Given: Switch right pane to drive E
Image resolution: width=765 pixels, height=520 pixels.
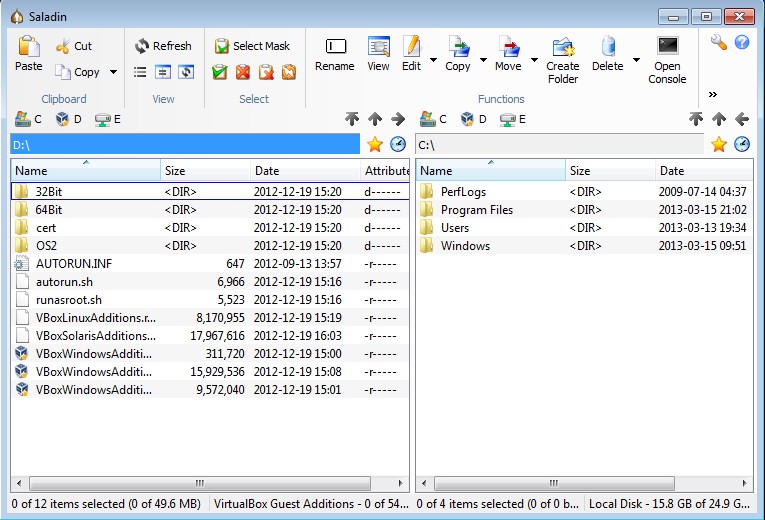Looking at the screenshot, I should (512, 119).
